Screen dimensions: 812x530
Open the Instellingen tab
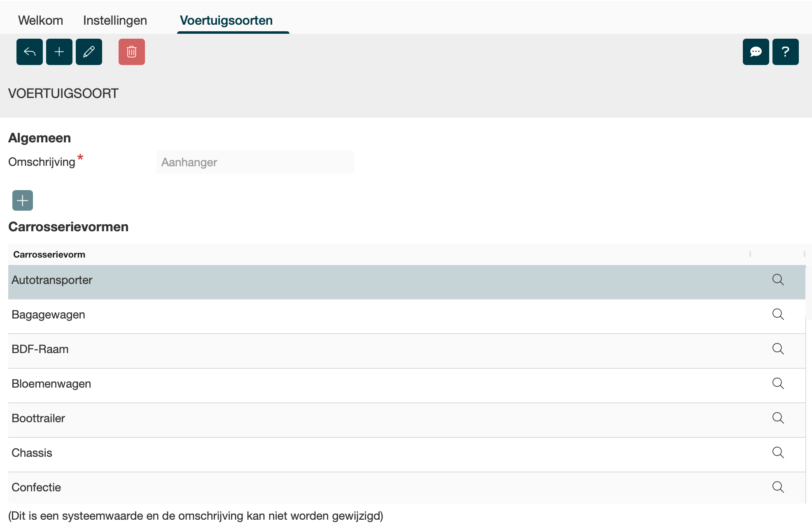115,20
